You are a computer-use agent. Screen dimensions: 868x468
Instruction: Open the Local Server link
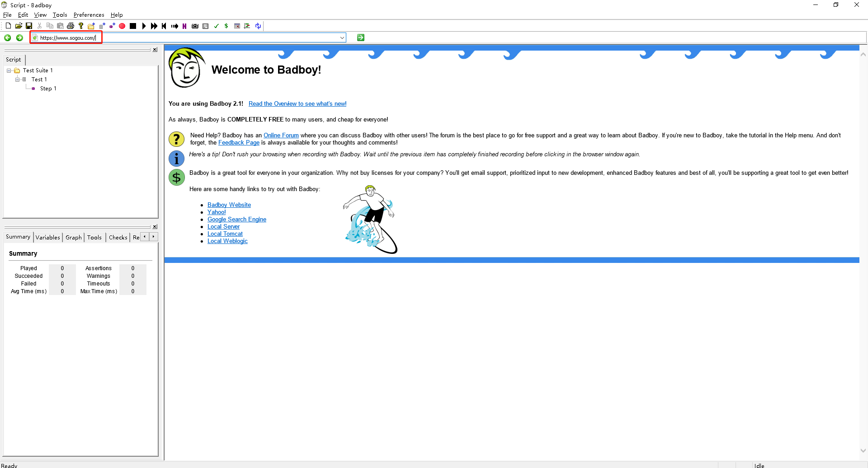(x=224, y=227)
